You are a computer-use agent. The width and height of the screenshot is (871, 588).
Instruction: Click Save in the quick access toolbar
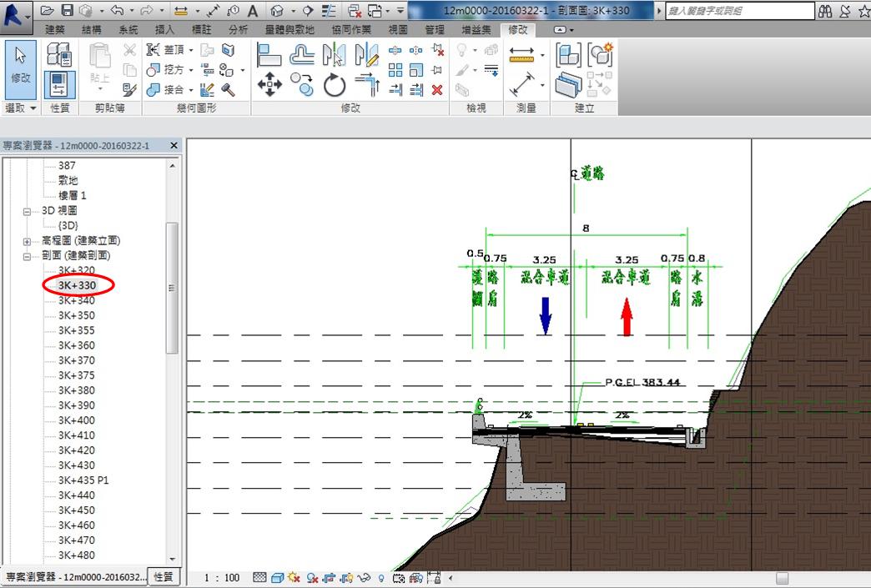click(68, 11)
